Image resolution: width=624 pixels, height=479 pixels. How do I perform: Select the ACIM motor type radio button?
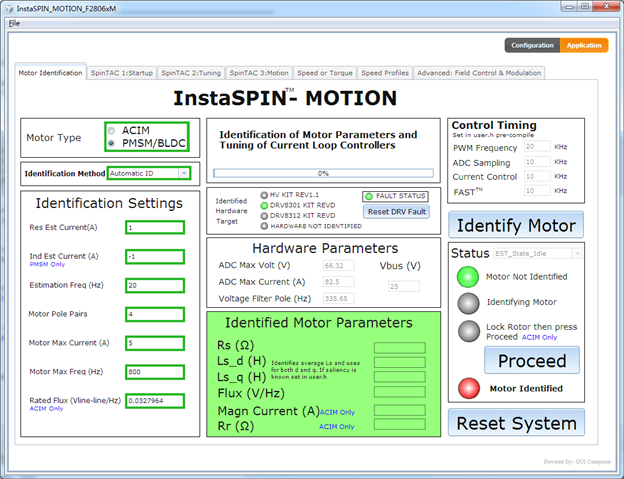[112, 130]
